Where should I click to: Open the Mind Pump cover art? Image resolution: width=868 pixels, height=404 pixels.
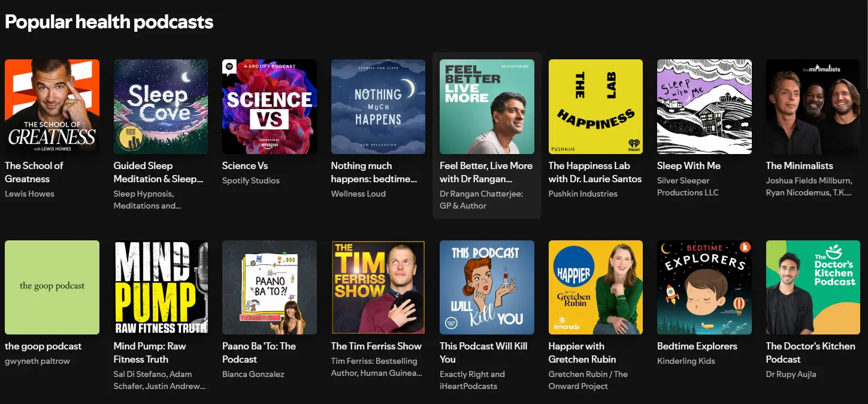pos(161,287)
